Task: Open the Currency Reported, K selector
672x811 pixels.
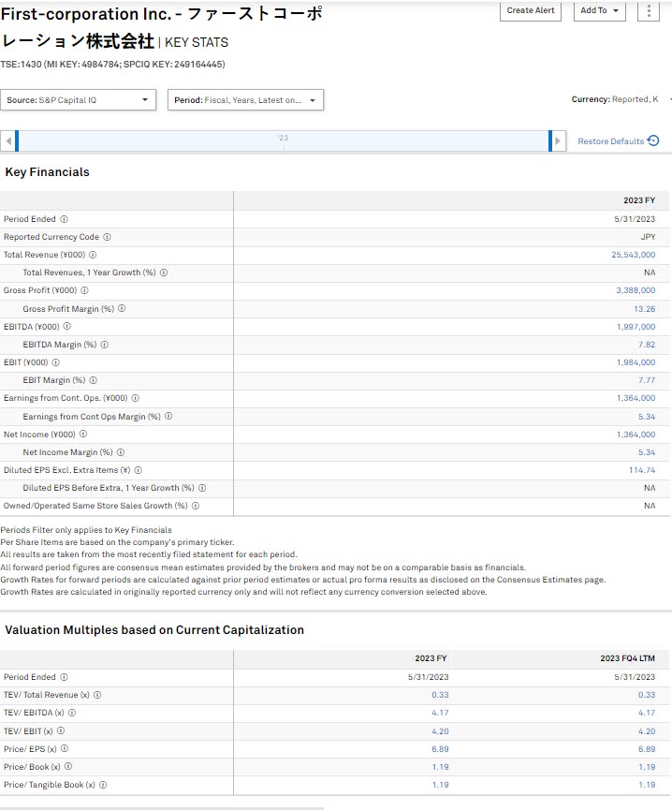Action: [x=621, y=99]
